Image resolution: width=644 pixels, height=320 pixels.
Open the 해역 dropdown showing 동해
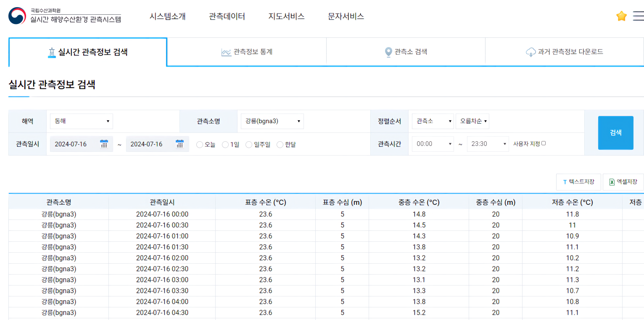click(82, 121)
